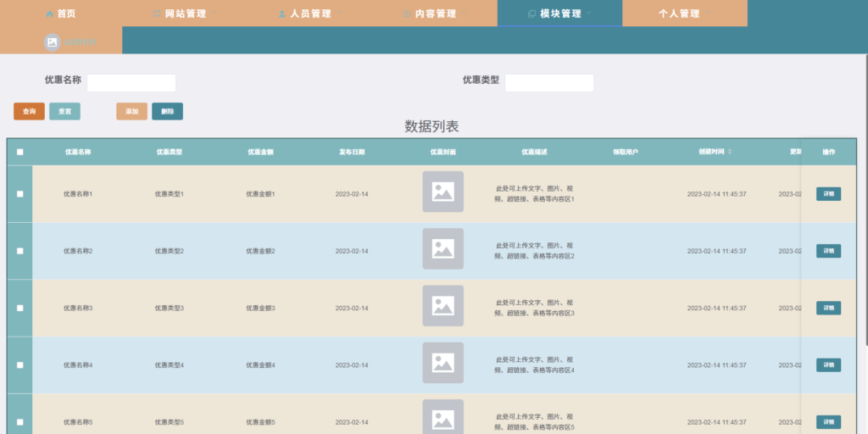
Task: Focus the 优惠名称 search input field
Action: coord(131,83)
